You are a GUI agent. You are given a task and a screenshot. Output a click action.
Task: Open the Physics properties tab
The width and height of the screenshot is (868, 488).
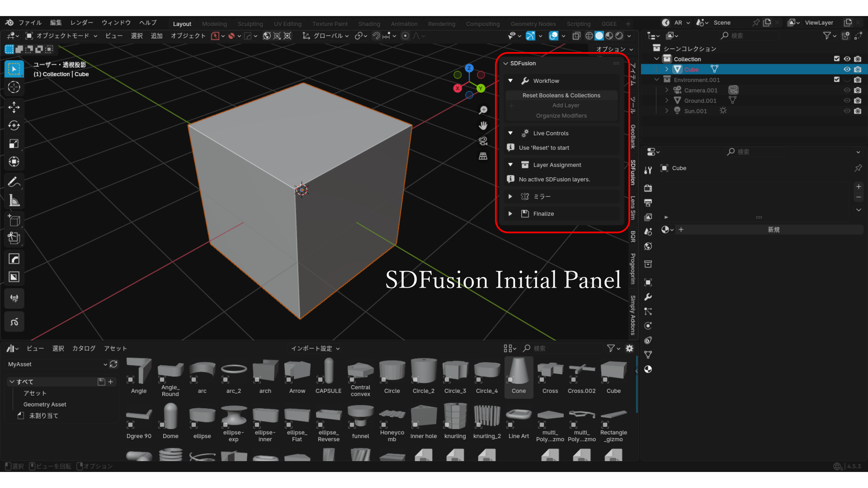coord(648,326)
